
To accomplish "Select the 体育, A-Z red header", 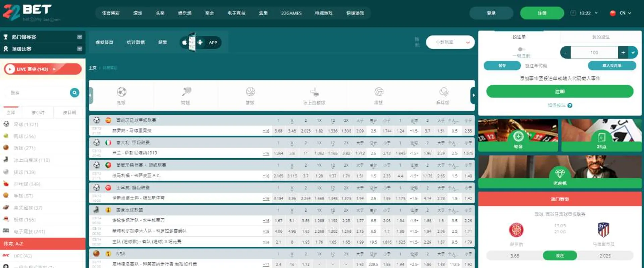I will click(x=43, y=244).
